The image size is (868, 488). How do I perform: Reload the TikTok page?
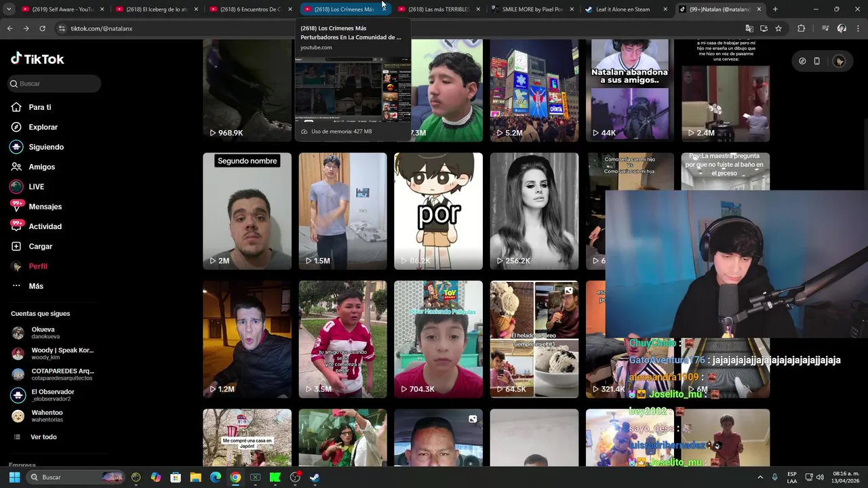click(42, 28)
